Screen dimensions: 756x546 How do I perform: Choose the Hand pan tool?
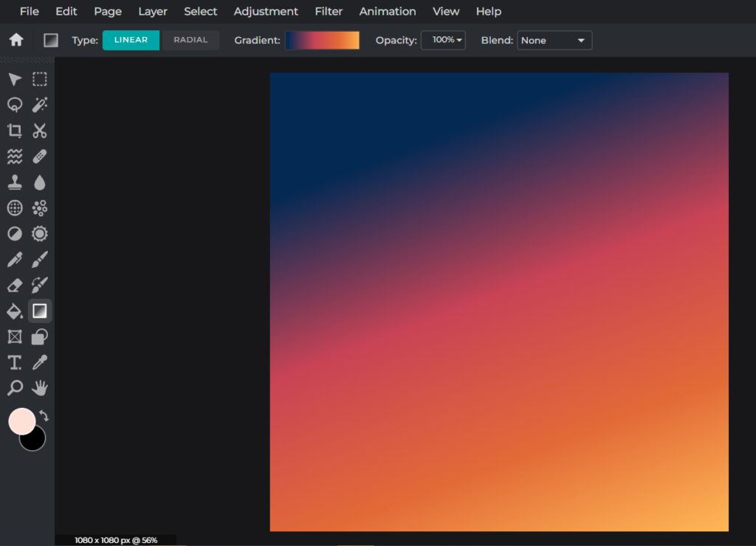(40, 387)
